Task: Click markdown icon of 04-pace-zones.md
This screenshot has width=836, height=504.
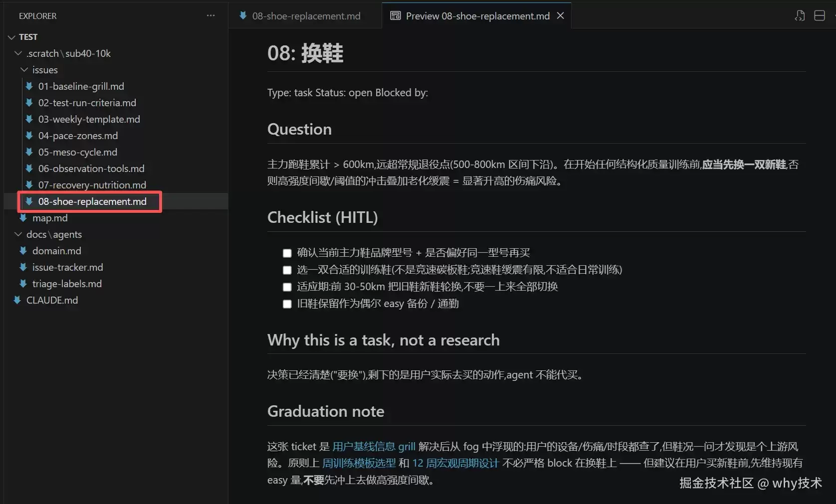Action: point(29,136)
